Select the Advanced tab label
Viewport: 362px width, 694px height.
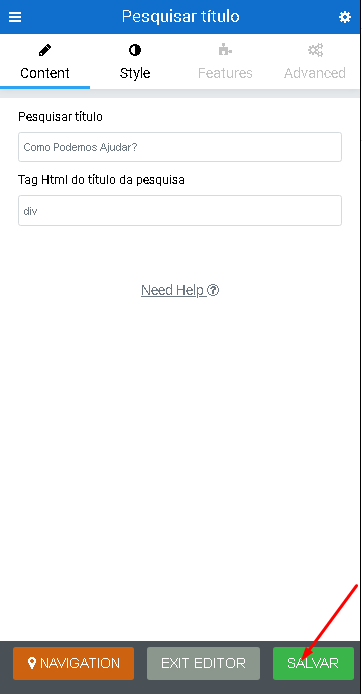(315, 73)
